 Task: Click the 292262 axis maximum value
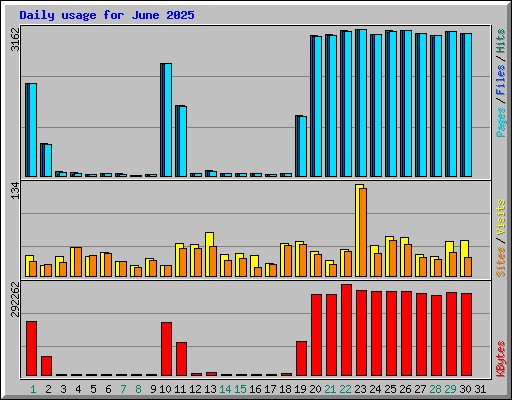15,300
